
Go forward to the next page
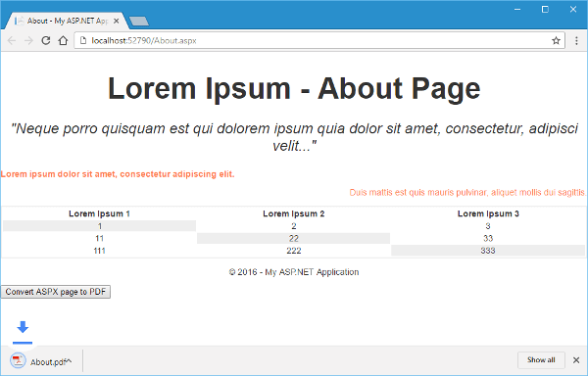pos(28,40)
